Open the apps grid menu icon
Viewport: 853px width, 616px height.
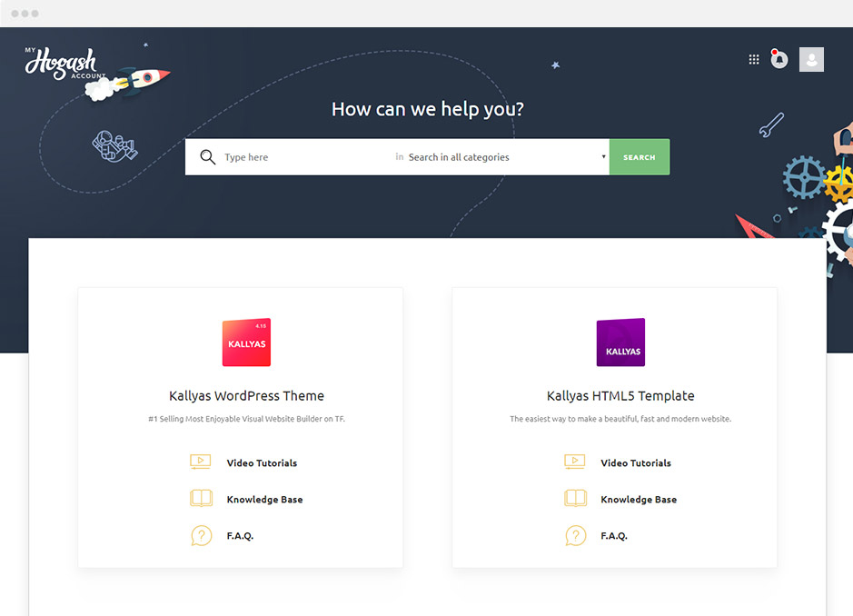point(753,59)
